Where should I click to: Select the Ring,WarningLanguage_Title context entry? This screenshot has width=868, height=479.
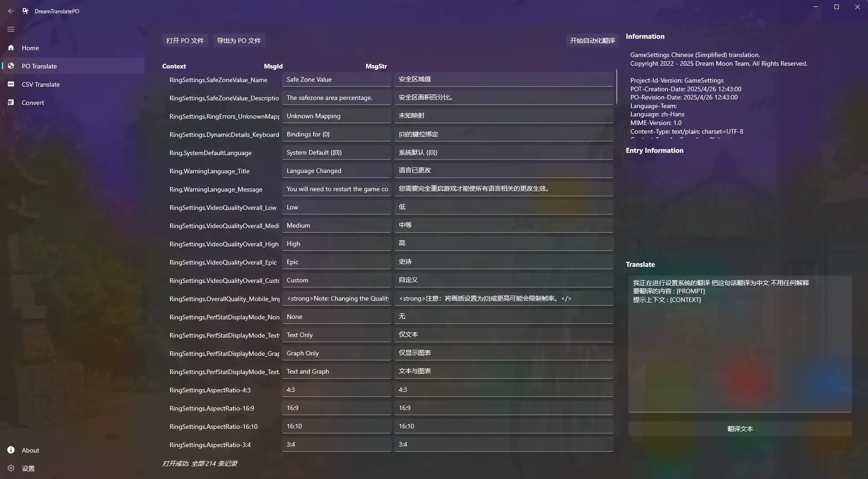coord(209,171)
